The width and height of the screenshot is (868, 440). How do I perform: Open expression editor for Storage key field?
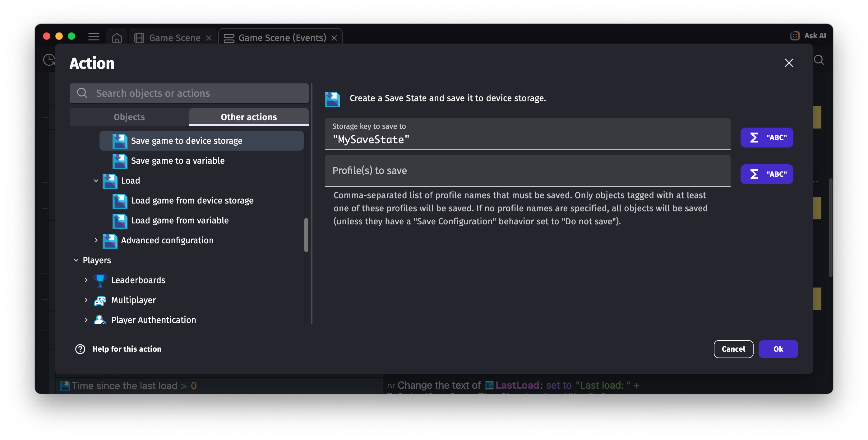766,138
